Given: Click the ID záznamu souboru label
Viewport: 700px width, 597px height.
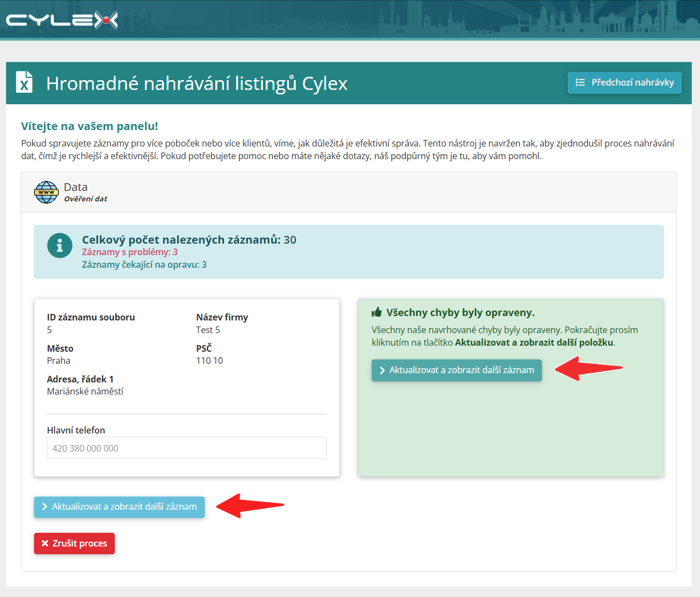Looking at the screenshot, I should 91,317.
